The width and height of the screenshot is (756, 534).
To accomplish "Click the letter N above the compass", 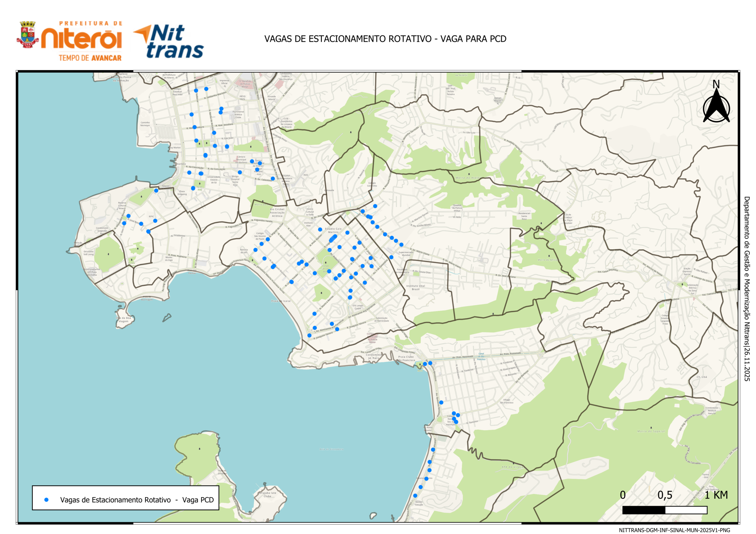I will (716, 85).
